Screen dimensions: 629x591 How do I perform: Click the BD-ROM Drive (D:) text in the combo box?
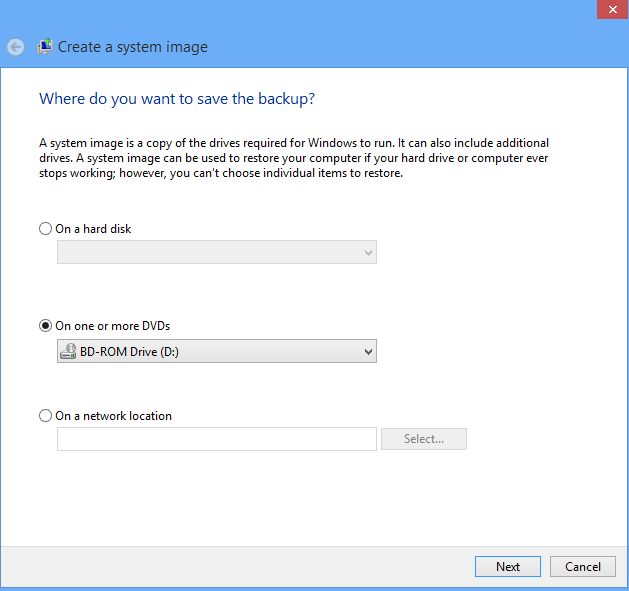point(129,351)
